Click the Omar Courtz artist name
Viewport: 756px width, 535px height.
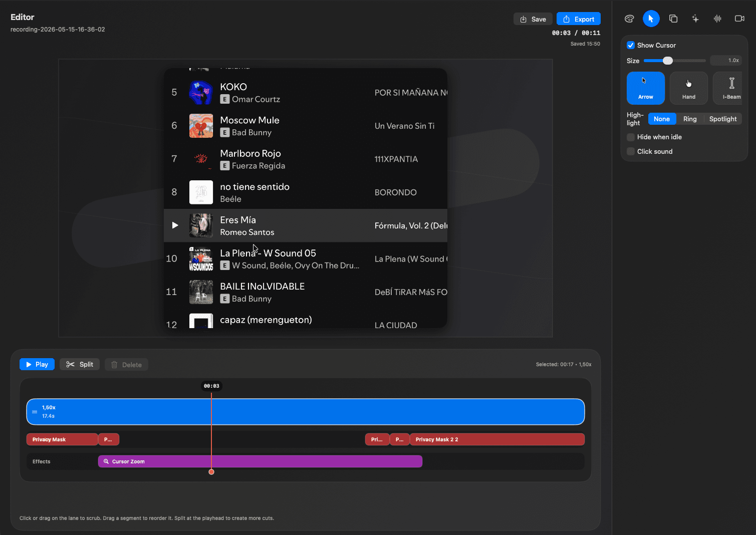click(256, 99)
